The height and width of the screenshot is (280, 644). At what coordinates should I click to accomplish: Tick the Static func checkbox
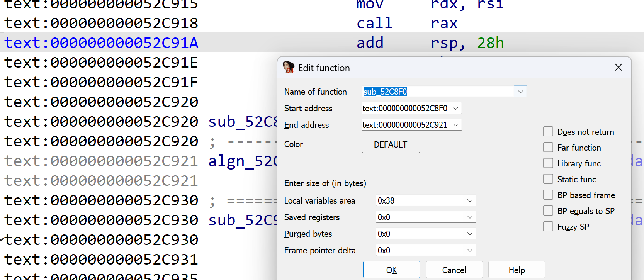pyautogui.click(x=548, y=179)
